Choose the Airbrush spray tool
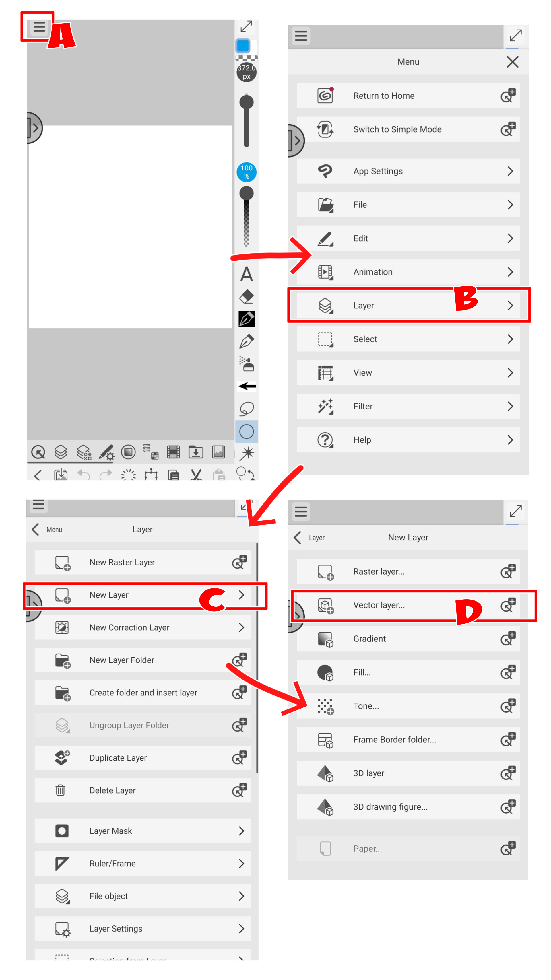The height and width of the screenshot is (980, 551). [x=246, y=364]
